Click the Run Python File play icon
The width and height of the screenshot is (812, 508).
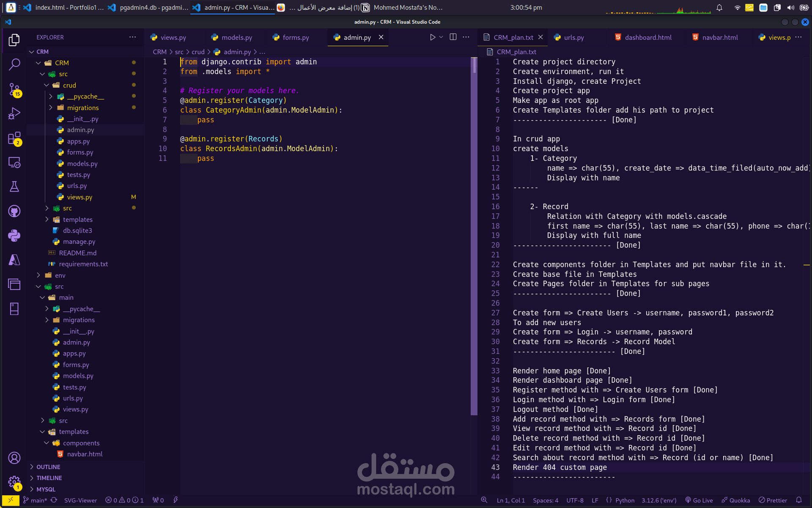[x=432, y=37]
